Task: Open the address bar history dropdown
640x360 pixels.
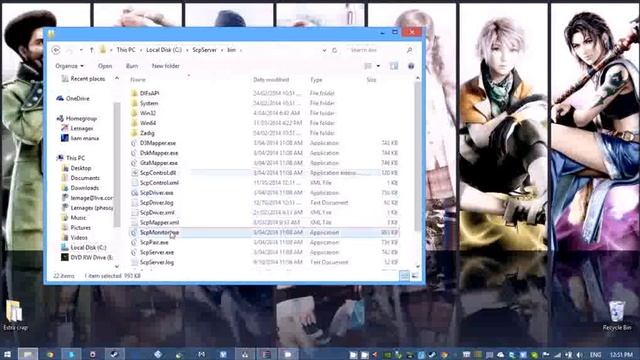Action: click(324, 50)
